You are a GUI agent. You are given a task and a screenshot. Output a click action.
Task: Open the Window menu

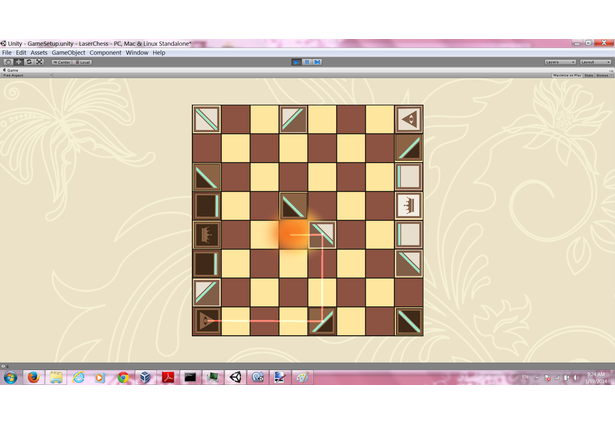137,53
